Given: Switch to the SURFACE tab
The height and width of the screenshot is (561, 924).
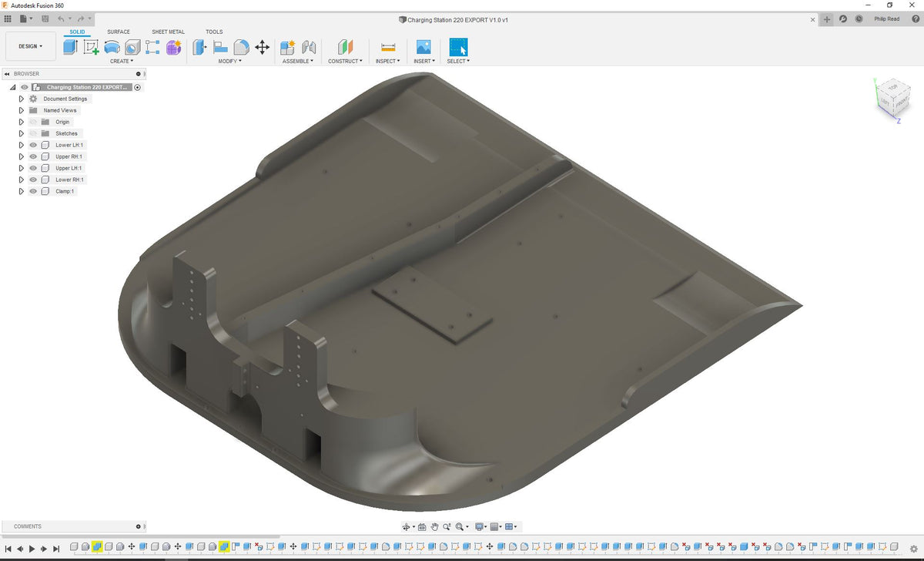Looking at the screenshot, I should [x=119, y=32].
